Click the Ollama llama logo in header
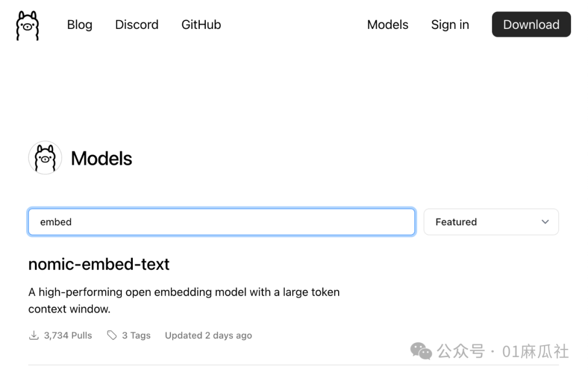588x375 pixels. coord(27,25)
